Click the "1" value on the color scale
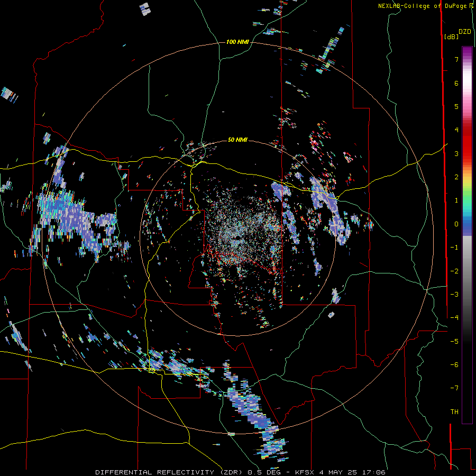Viewport: 476px width, 476px height. (456, 200)
